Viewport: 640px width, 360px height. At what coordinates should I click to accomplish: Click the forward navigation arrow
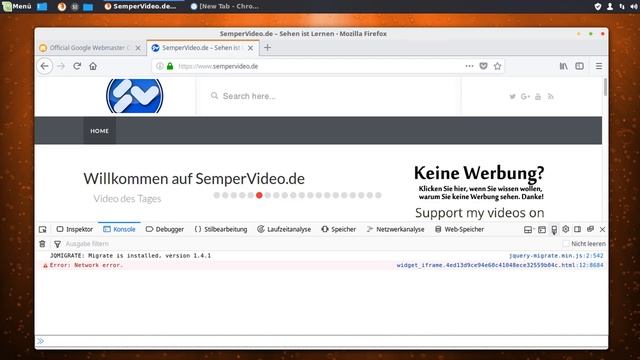pos(61,66)
